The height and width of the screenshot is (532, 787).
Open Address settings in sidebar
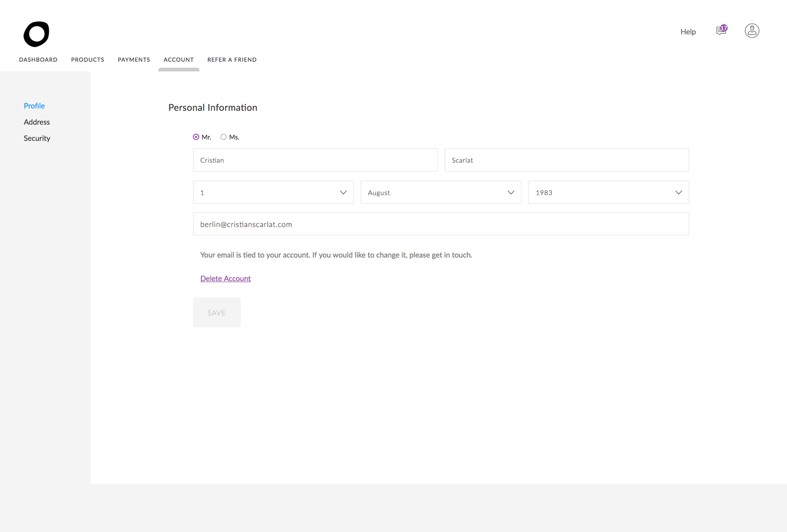(37, 122)
